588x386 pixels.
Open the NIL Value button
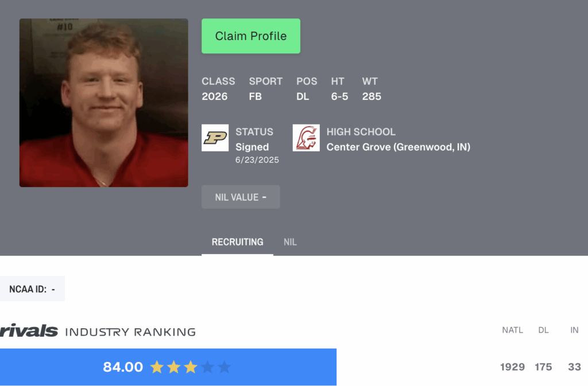click(241, 197)
